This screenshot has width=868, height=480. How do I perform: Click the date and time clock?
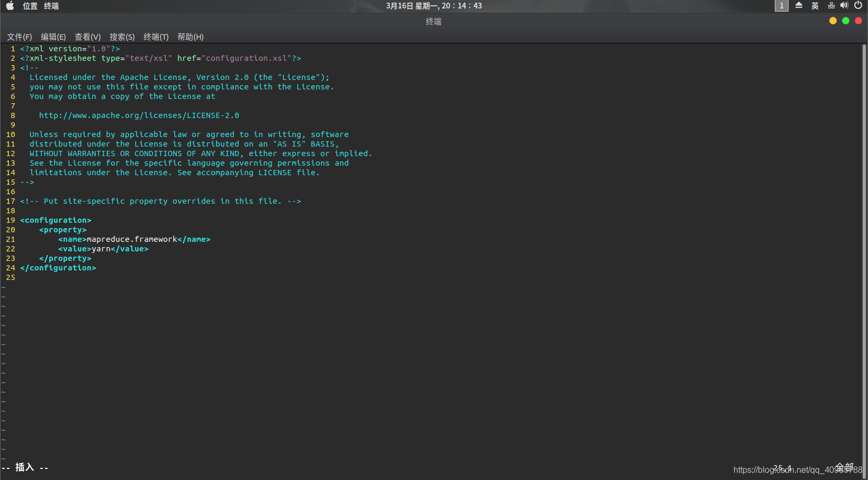[434, 6]
